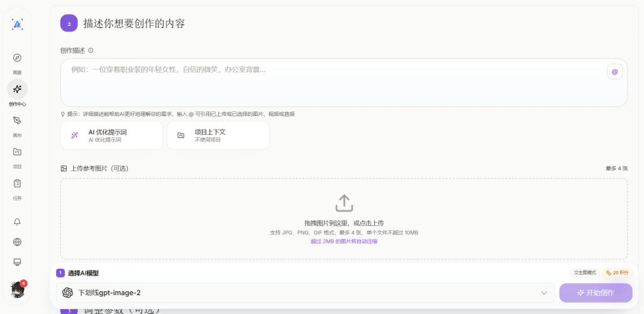Screen dimensions: 644x314
Task: Click the image icon beside 上传参考图片
Action: point(64,169)
